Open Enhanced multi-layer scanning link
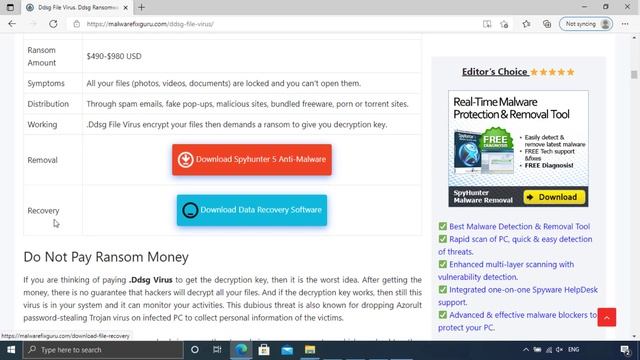The height and width of the screenshot is (360, 640). tap(506, 271)
